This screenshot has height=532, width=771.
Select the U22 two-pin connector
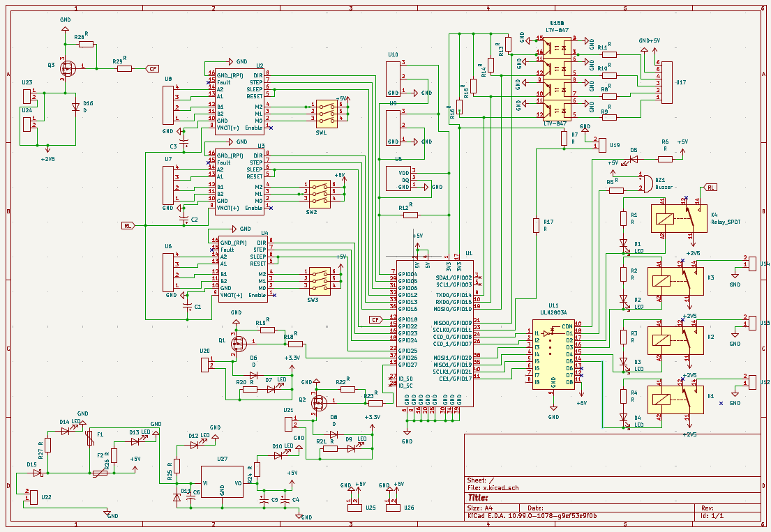tap(33, 496)
